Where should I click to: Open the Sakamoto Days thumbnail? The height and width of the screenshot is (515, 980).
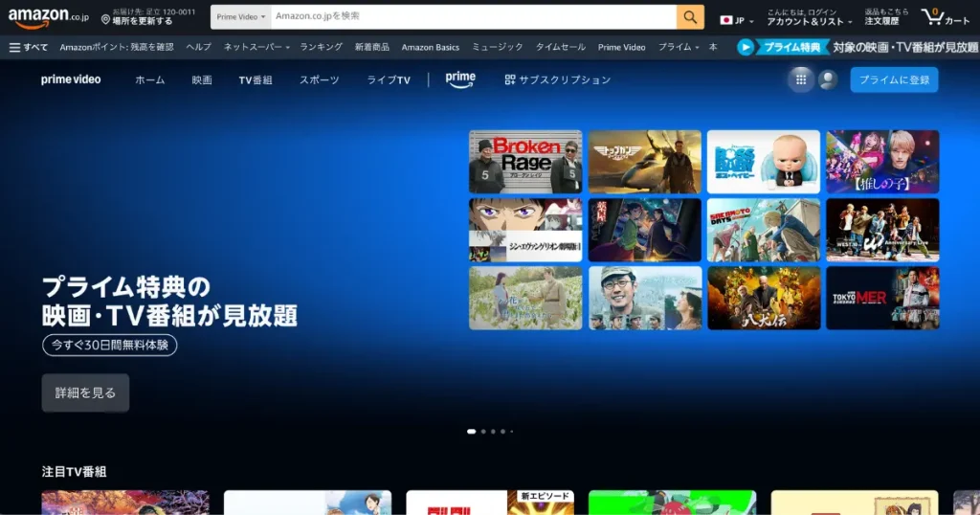pos(763,230)
